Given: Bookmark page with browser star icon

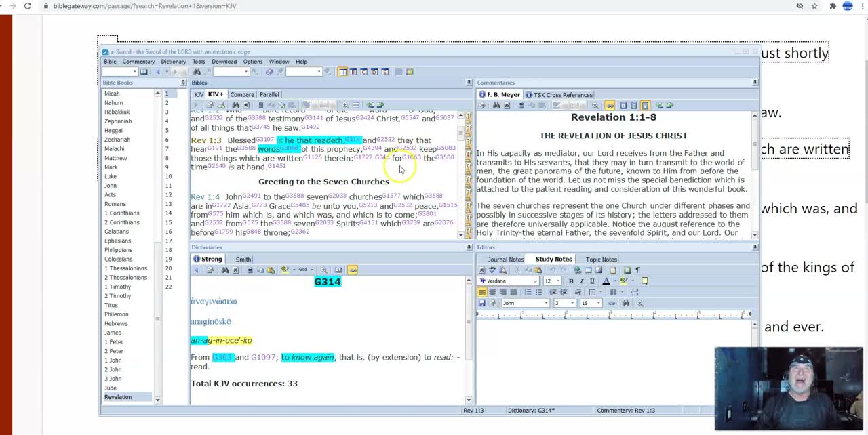Looking at the screenshot, I should 814,6.
